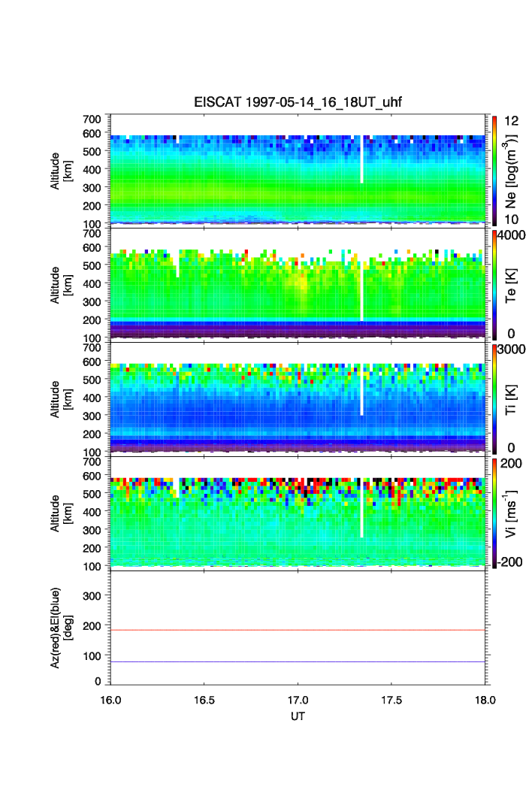Click the -200 minimum on Vi color bar

pos(510,562)
